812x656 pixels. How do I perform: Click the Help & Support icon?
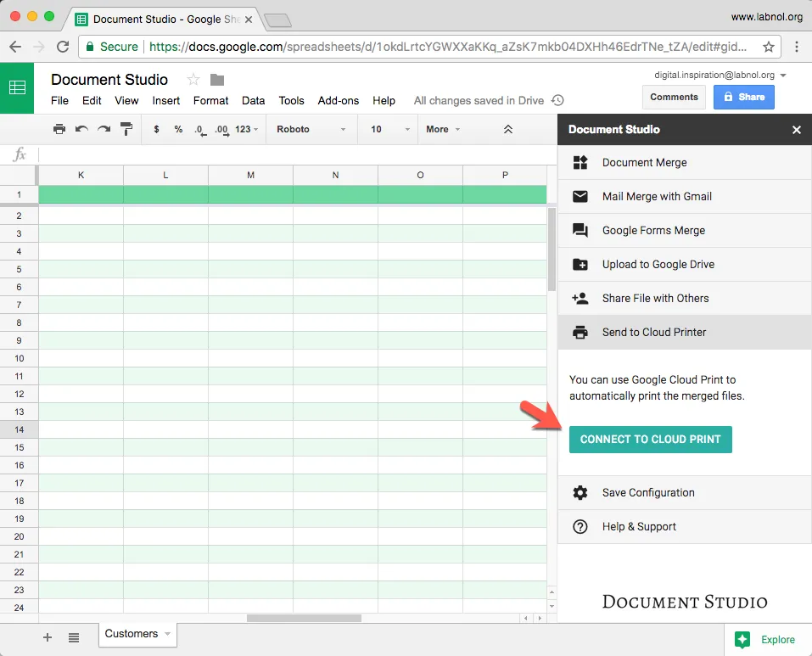point(580,526)
